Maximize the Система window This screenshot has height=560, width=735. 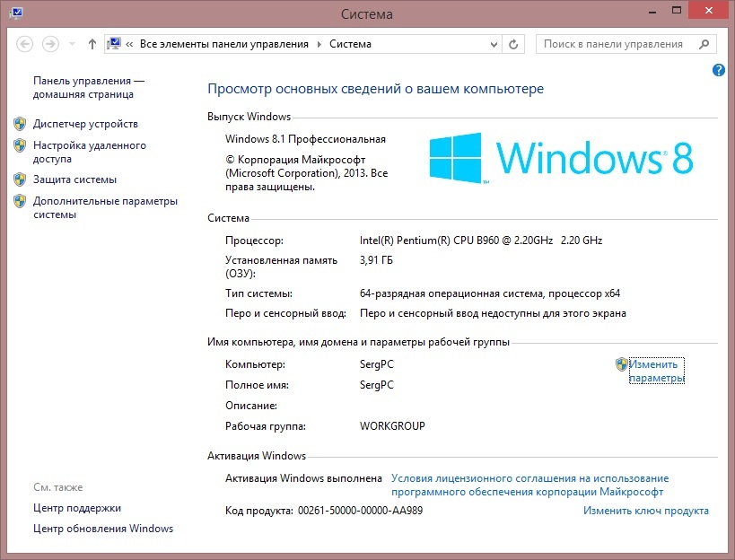[677, 11]
